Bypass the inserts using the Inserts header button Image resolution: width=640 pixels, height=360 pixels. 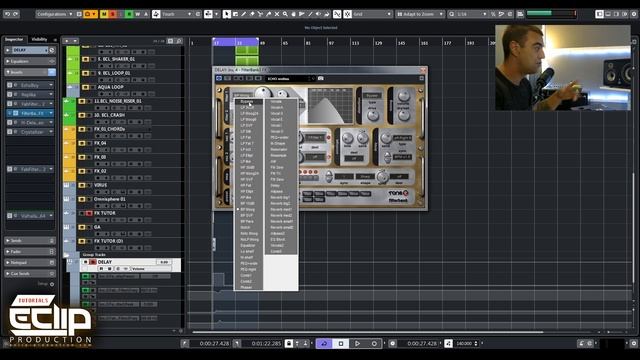[x=51, y=72]
